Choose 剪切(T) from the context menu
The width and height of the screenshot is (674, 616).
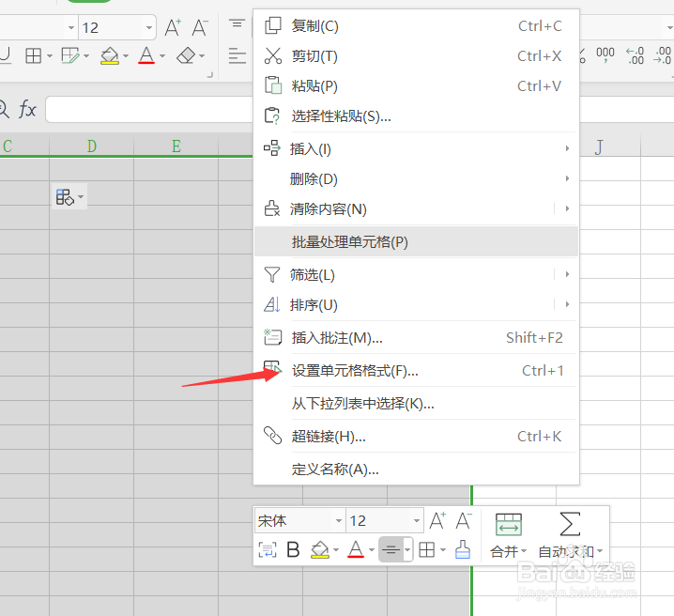click(416, 56)
